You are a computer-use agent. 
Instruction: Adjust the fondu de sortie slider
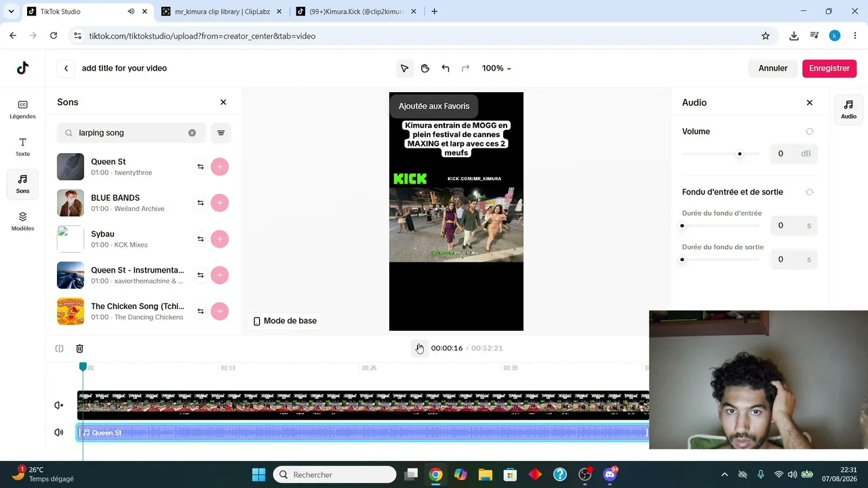[x=682, y=260]
